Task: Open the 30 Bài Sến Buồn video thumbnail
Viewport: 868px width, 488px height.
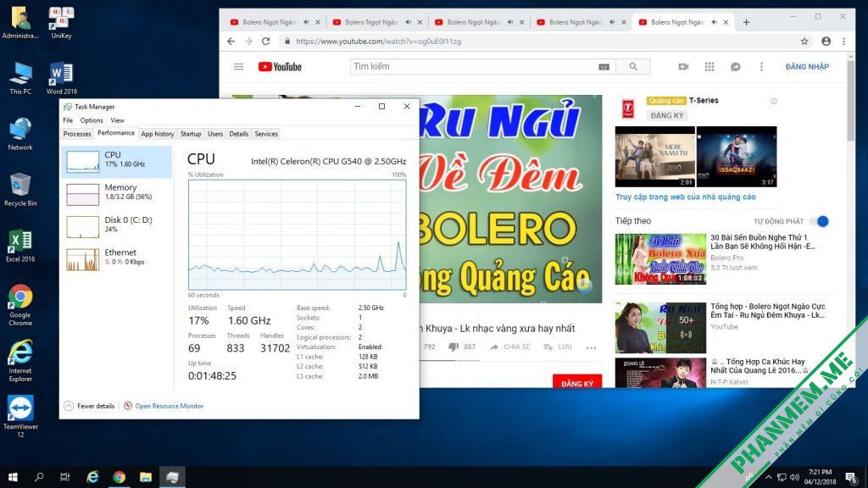Action: (660, 258)
